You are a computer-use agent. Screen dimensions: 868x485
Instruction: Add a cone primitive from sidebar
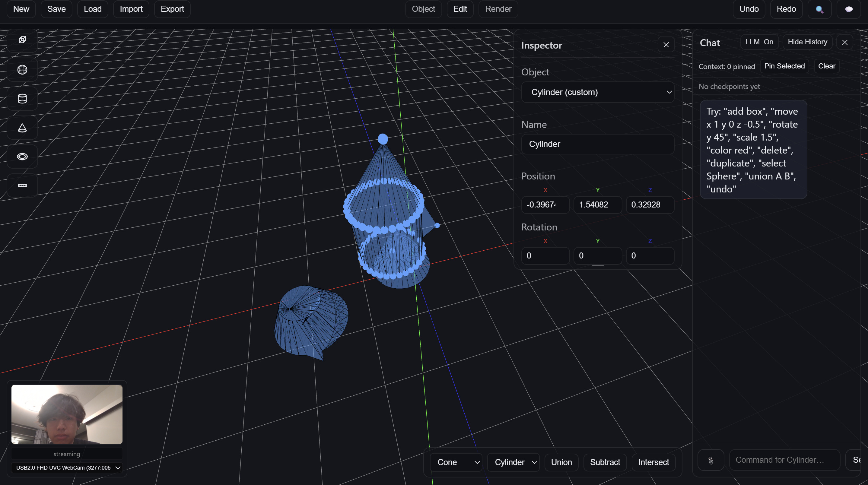tap(22, 128)
